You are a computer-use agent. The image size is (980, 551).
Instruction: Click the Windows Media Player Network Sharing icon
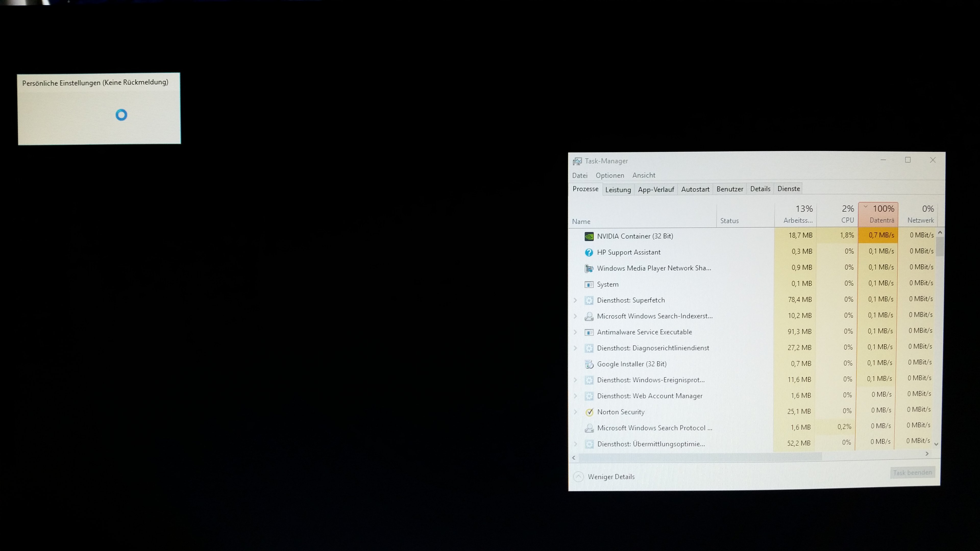click(x=589, y=268)
